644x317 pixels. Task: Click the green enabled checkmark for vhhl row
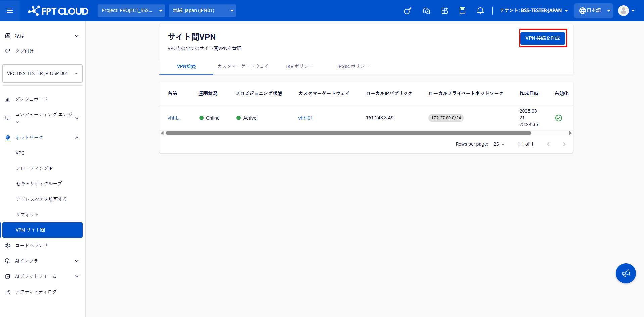tap(559, 118)
